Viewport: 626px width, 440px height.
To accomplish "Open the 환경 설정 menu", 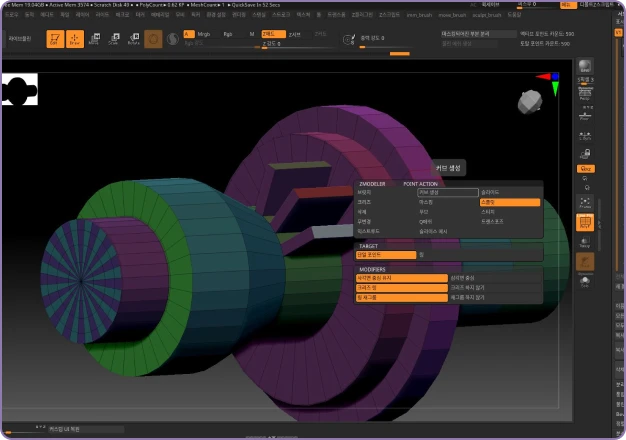I will pos(216,15).
